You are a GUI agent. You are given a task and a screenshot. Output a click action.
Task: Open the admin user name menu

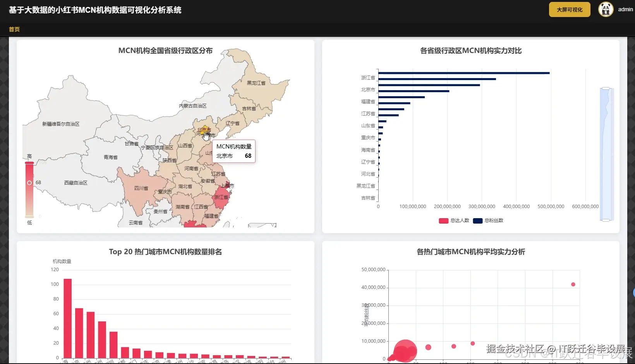point(625,9)
